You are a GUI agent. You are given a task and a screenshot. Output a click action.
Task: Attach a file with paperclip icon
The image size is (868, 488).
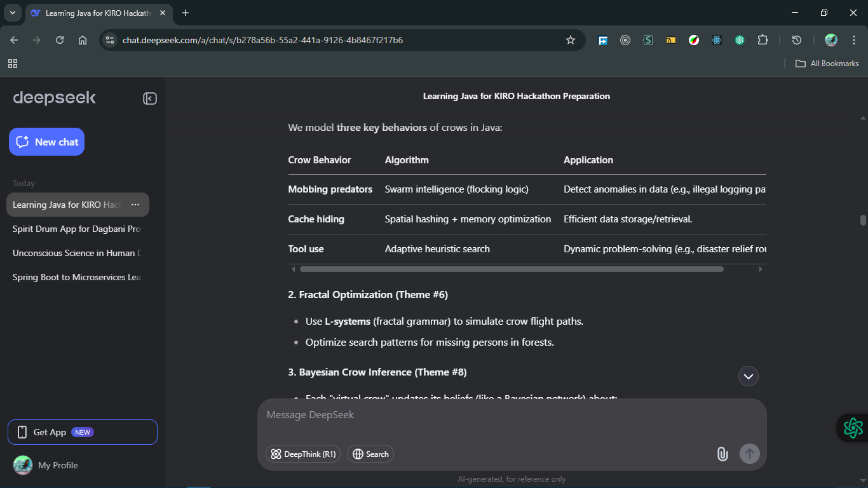pos(722,454)
